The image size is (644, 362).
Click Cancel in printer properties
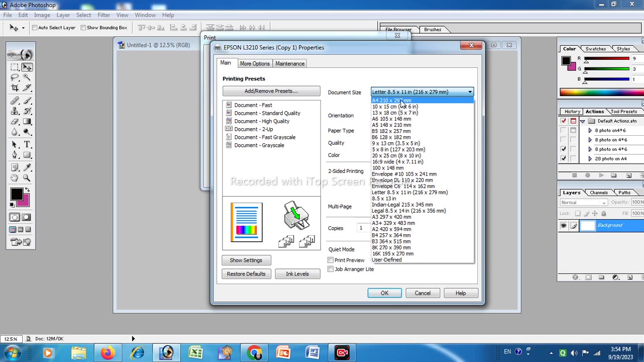(x=423, y=293)
